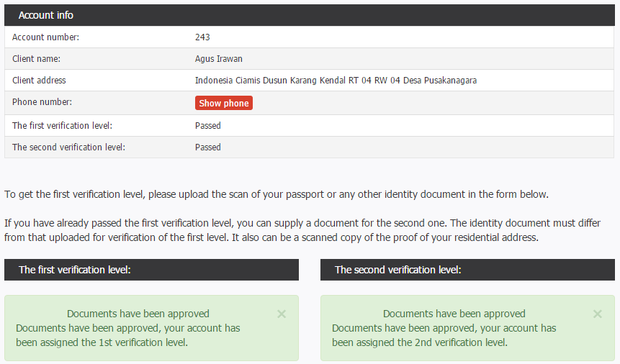Click the Client address label
The height and width of the screenshot is (364, 620).
(39, 81)
